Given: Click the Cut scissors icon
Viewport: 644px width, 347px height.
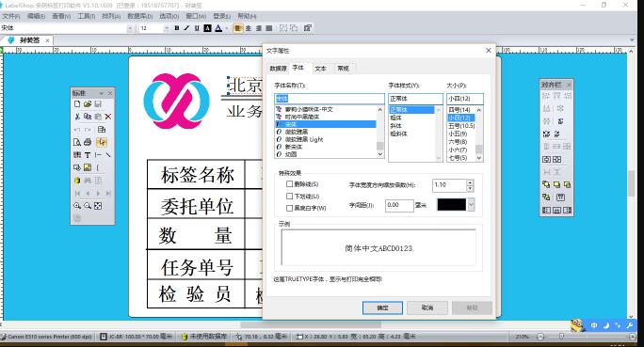Looking at the screenshot, I should coord(77,117).
